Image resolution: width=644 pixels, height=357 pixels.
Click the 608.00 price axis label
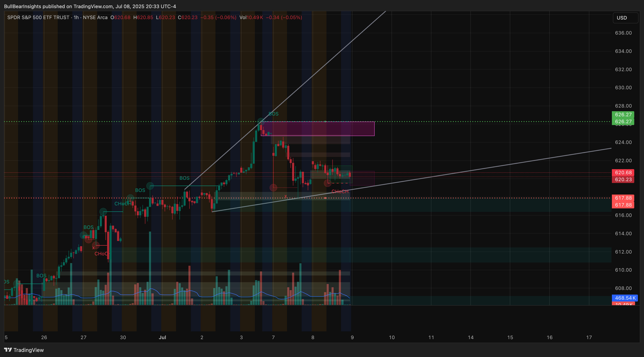pos(623,288)
